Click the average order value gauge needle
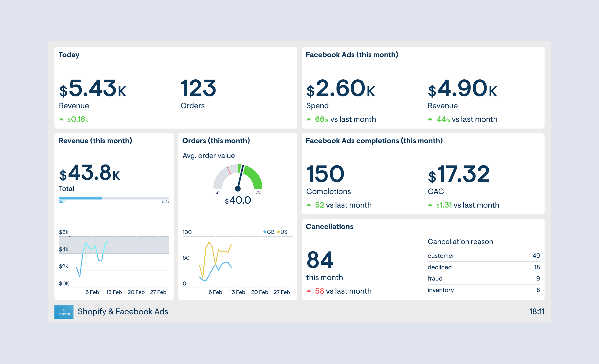 pos(240,177)
